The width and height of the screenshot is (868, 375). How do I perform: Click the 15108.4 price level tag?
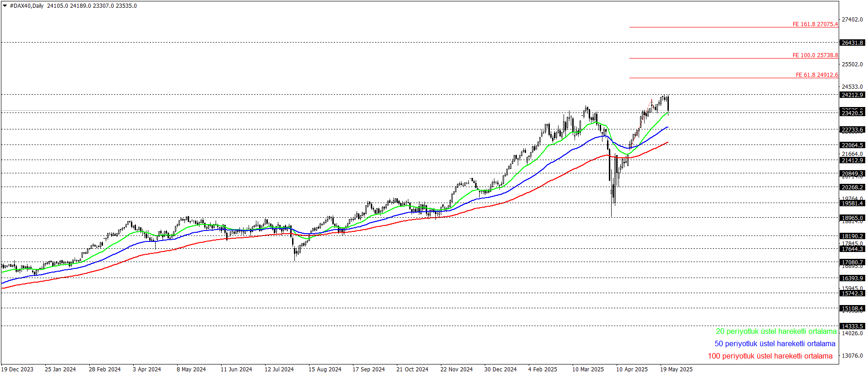(x=852, y=308)
